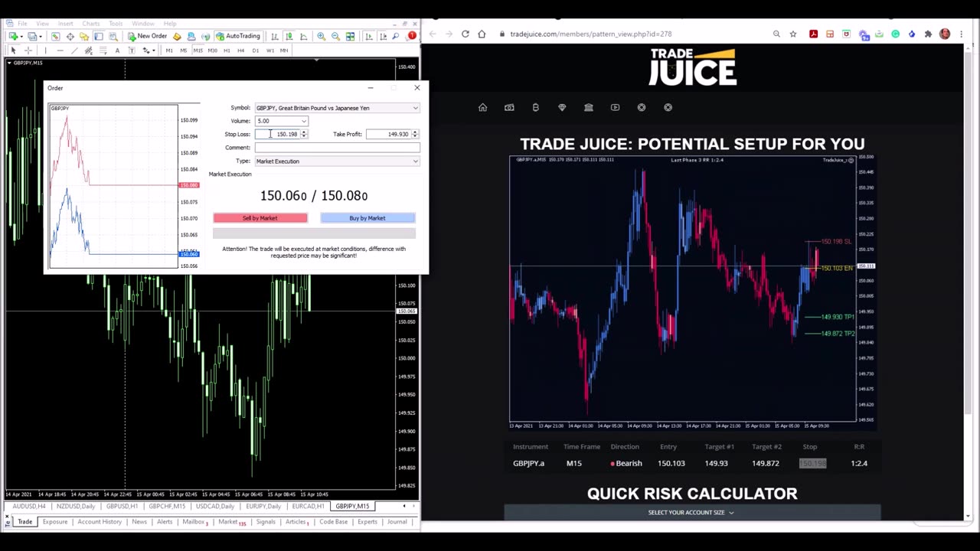Click the Take Profit value field
980x551 pixels.
click(388, 135)
